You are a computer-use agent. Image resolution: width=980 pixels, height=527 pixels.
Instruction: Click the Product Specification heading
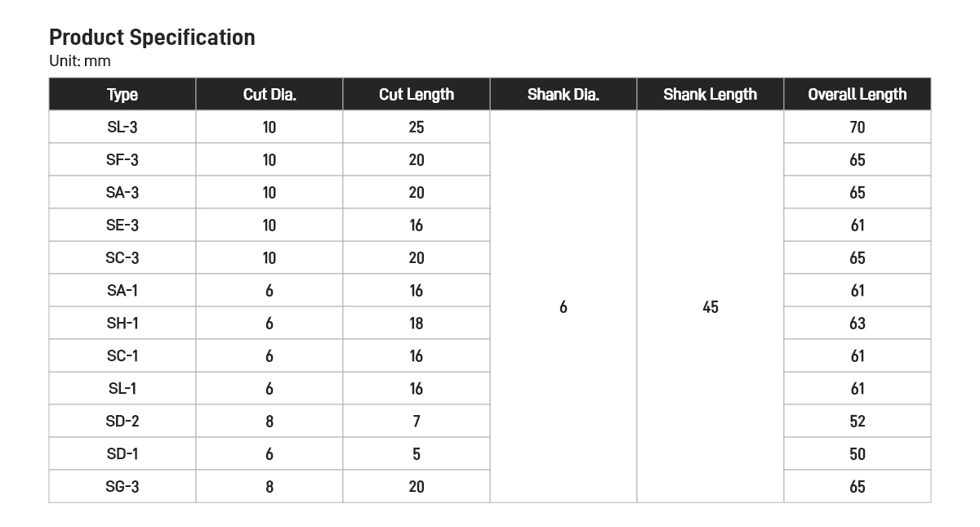point(152,38)
